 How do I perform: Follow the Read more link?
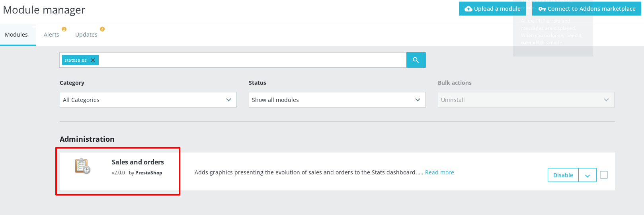click(x=439, y=172)
